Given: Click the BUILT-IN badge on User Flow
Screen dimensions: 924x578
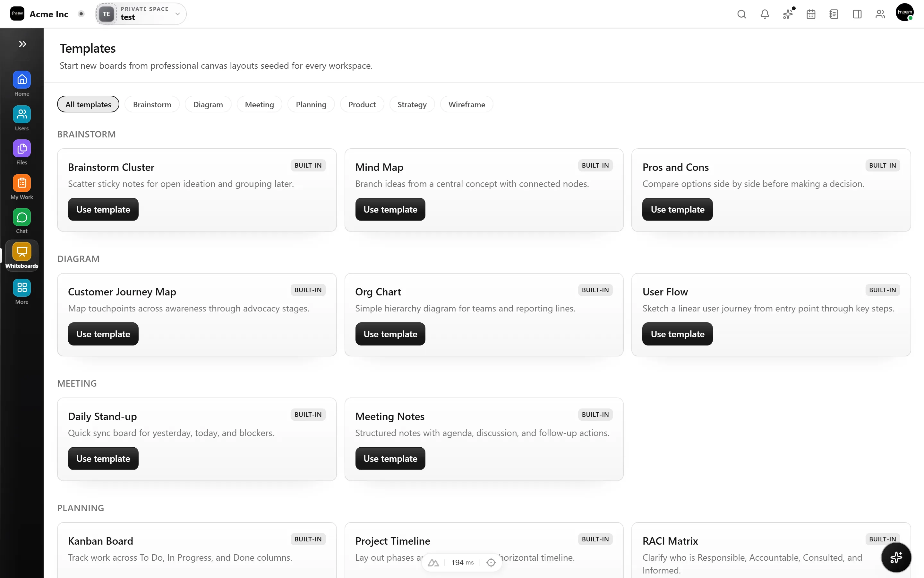Looking at the screenshot, I should point(882,290).
